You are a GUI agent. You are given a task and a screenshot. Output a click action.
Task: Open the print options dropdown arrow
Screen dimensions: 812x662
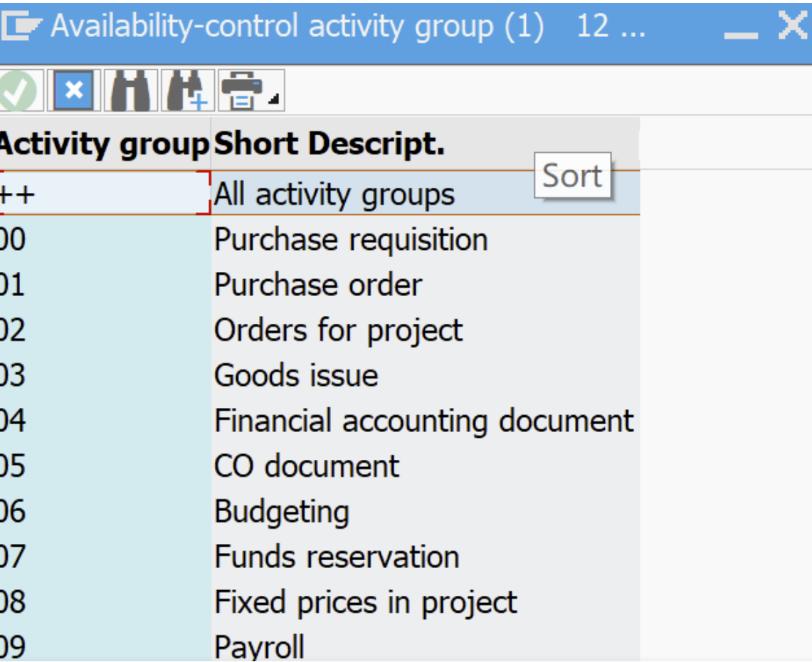point(275,99)
